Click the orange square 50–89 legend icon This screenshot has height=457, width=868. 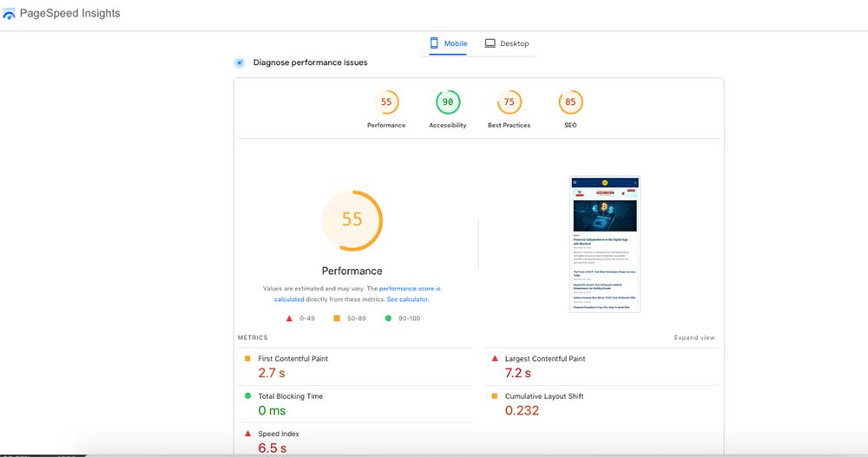point(337,318)
